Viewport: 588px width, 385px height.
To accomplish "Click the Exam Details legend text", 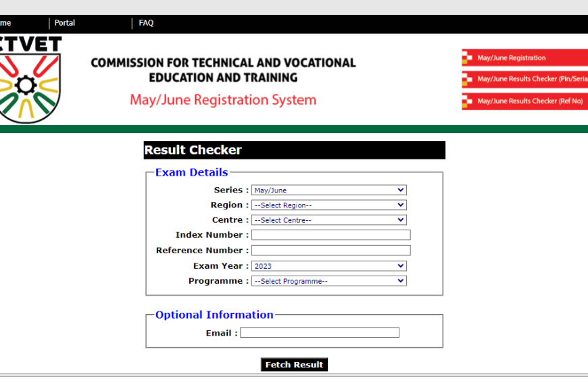I will (192, 172).
